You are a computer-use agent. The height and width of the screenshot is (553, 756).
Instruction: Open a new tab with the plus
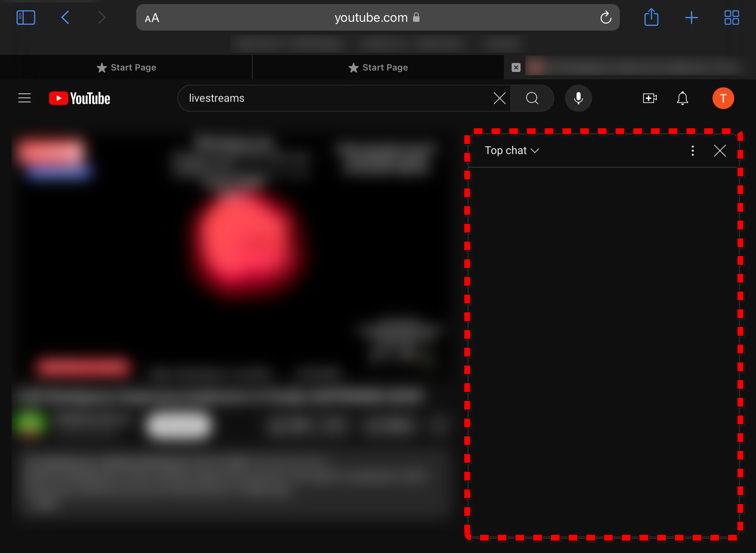coord(691,17)
